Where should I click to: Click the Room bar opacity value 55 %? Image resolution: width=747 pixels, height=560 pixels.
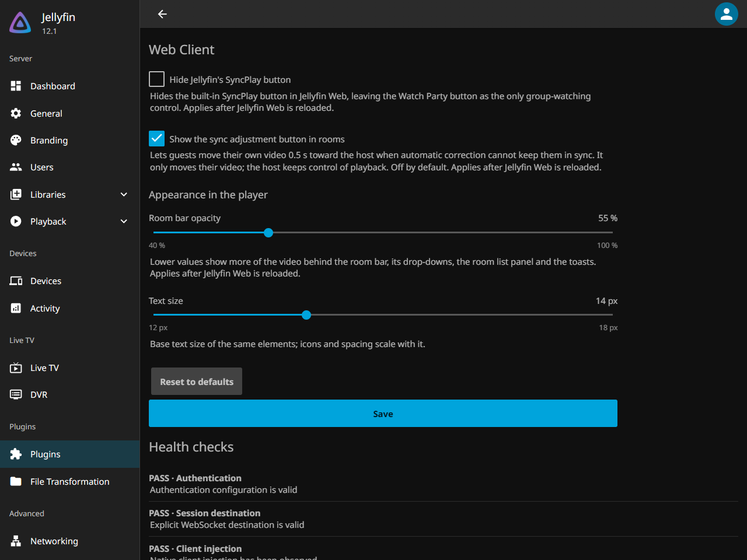pos(608,218)
